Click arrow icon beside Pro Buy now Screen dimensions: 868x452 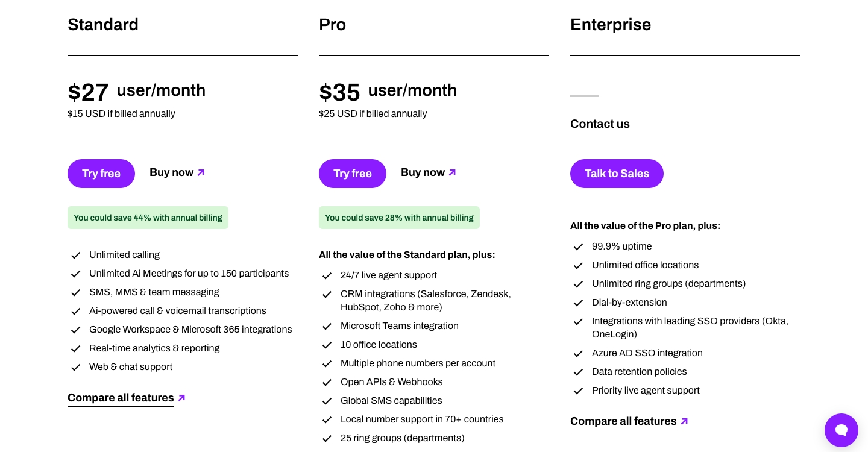tap(452, 172)
